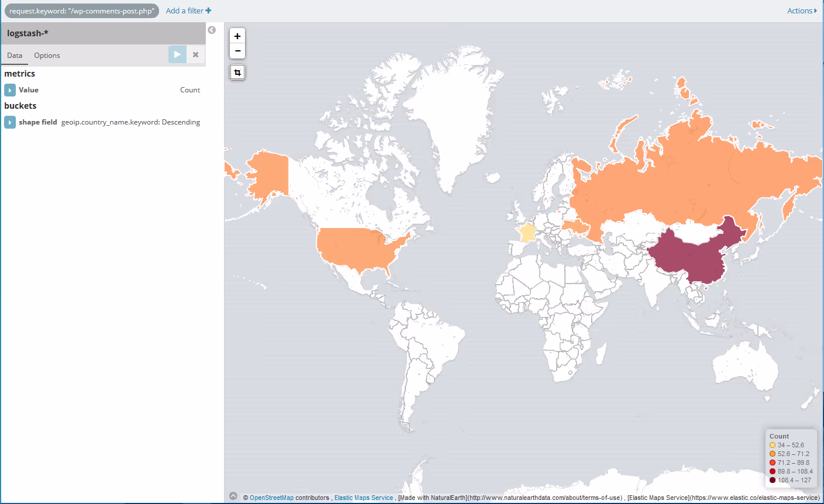Viewport: 824px width, 504px height.
Task: Click the request.keyword filter pill
Action: [x=82, y=11]
